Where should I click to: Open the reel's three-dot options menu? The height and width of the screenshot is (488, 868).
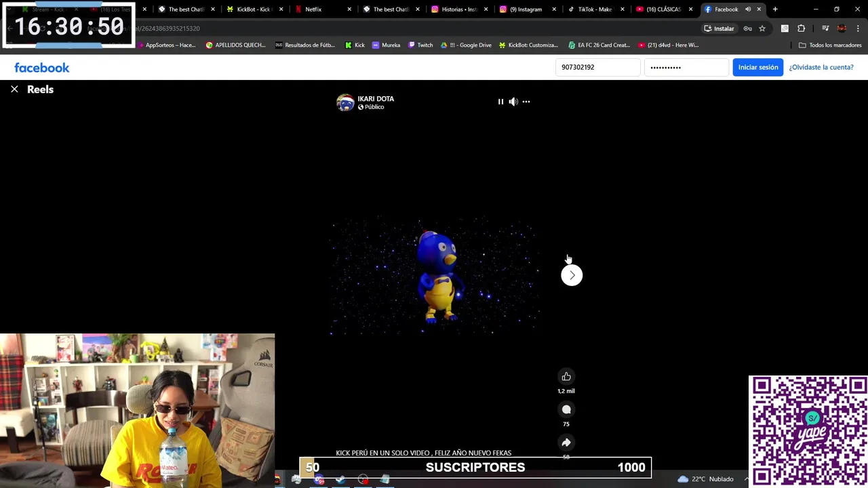click(526, 102)
